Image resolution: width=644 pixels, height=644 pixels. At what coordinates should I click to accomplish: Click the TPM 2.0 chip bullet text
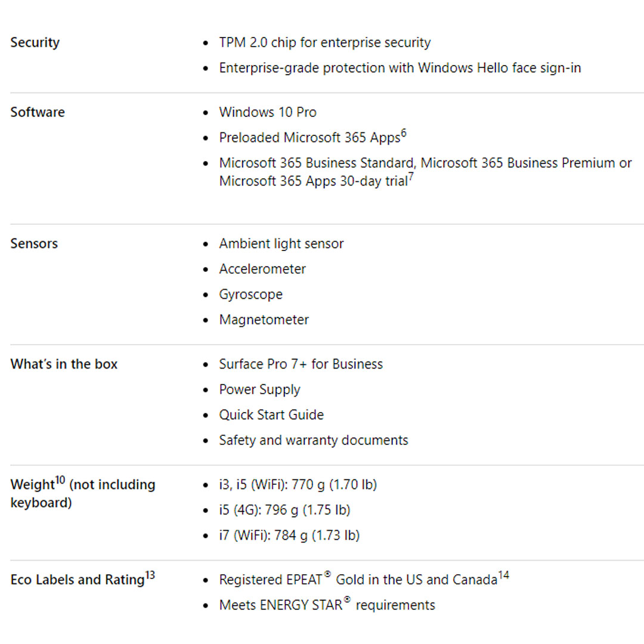(x=324, y=43)
